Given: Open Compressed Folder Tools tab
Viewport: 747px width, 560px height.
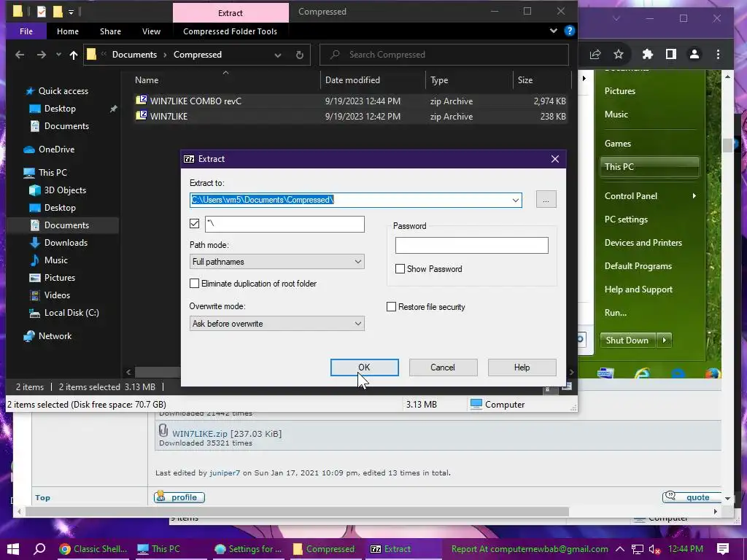Looking at the screenshot, I should (230, 31).
